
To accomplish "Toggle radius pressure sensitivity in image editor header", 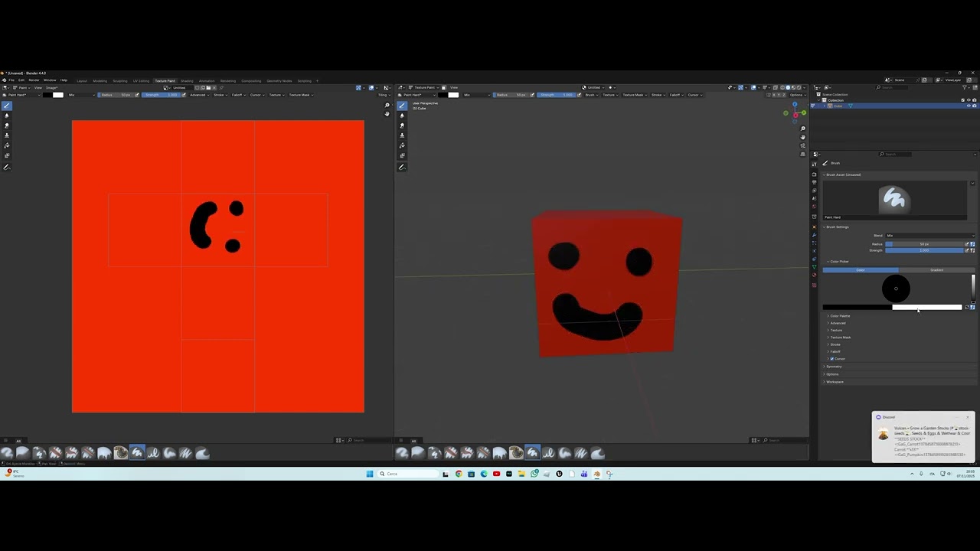I will click(x=137, y=95).
